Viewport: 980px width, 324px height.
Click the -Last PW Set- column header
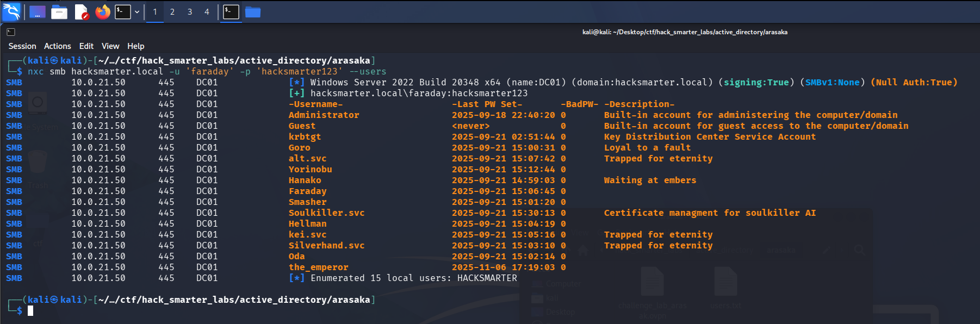487,104
